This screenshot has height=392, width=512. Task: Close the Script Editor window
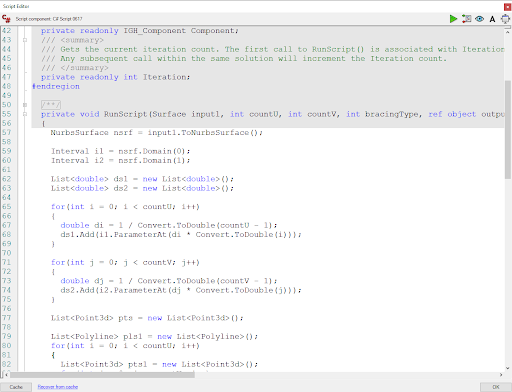pos(507,7)
